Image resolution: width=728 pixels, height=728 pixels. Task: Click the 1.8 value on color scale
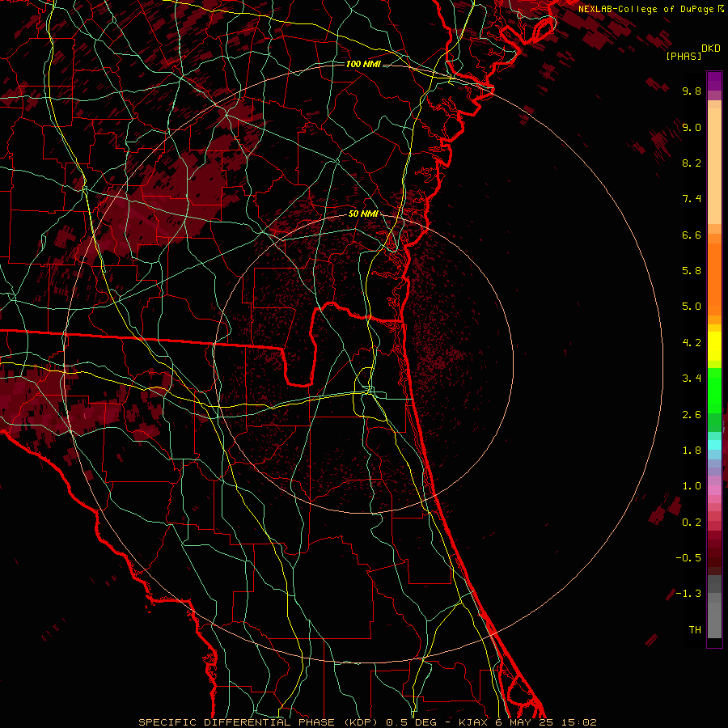pyautogui.click(x=692, y=451)
